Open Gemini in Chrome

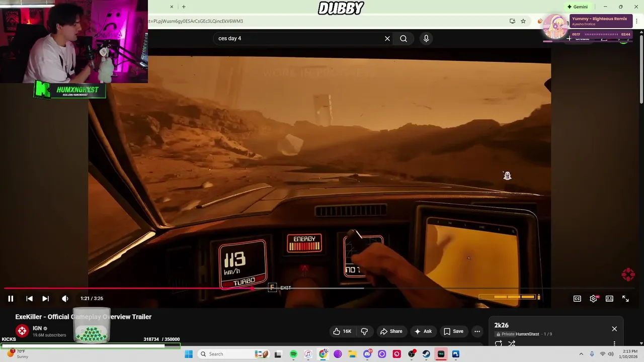pos(577,7)
